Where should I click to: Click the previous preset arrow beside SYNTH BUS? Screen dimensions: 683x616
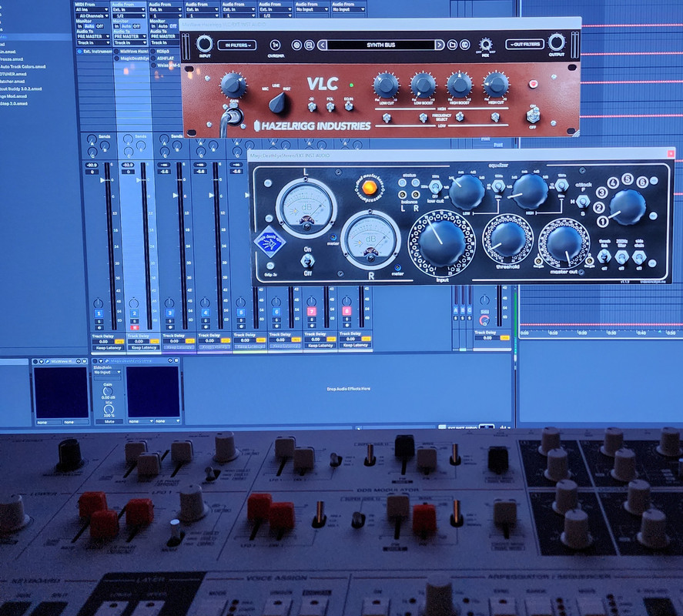tap(322, 45)
